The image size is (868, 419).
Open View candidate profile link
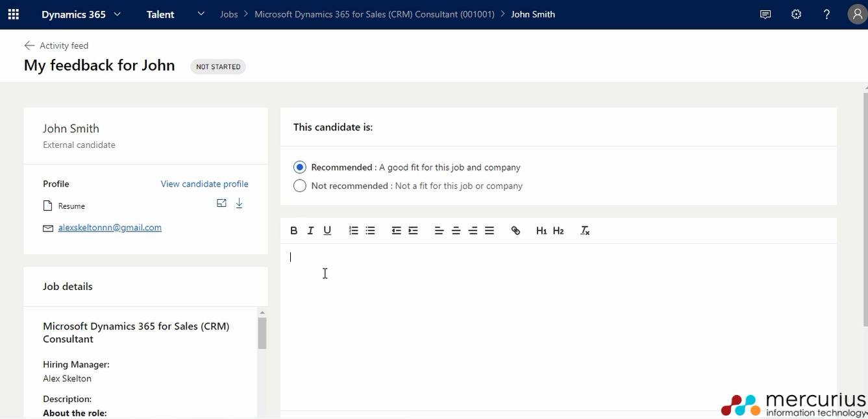pyautogui.click(x=205, y=184)
